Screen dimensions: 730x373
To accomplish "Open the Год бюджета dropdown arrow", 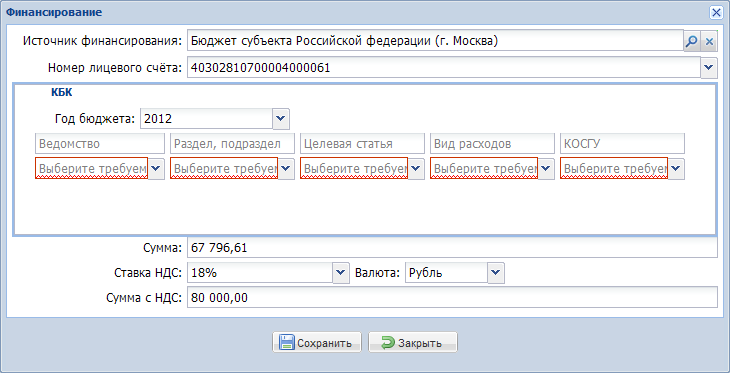I will [281, 119].
